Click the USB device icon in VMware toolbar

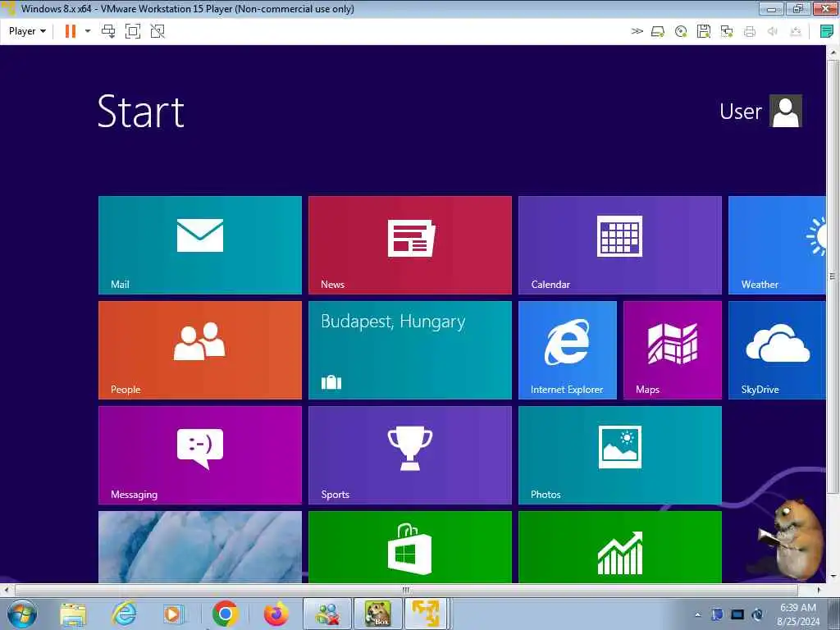[x=796, y=32]
